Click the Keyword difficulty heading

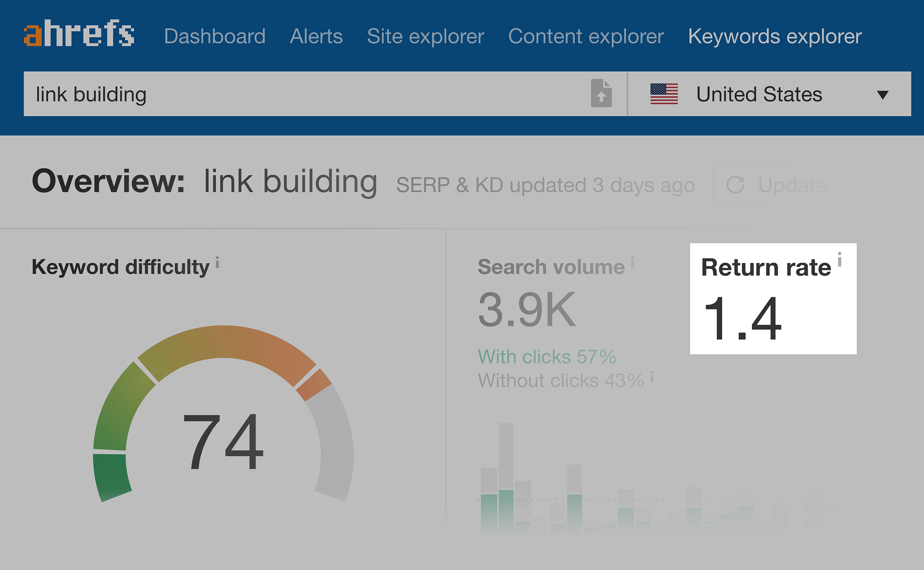(x=120, y=268)
